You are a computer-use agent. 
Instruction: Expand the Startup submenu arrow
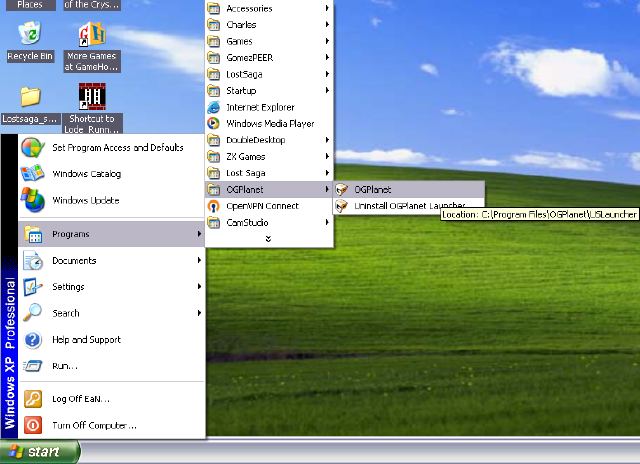point(327,91)
